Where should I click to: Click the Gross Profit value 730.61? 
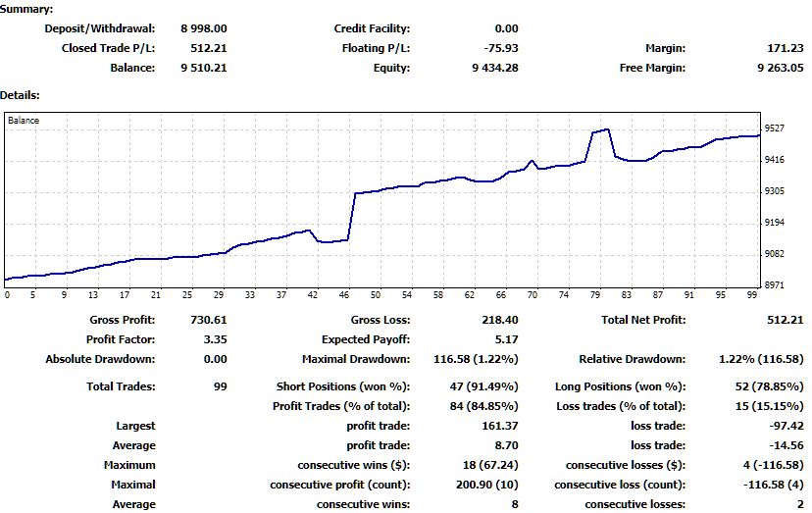tap(209, 320)
